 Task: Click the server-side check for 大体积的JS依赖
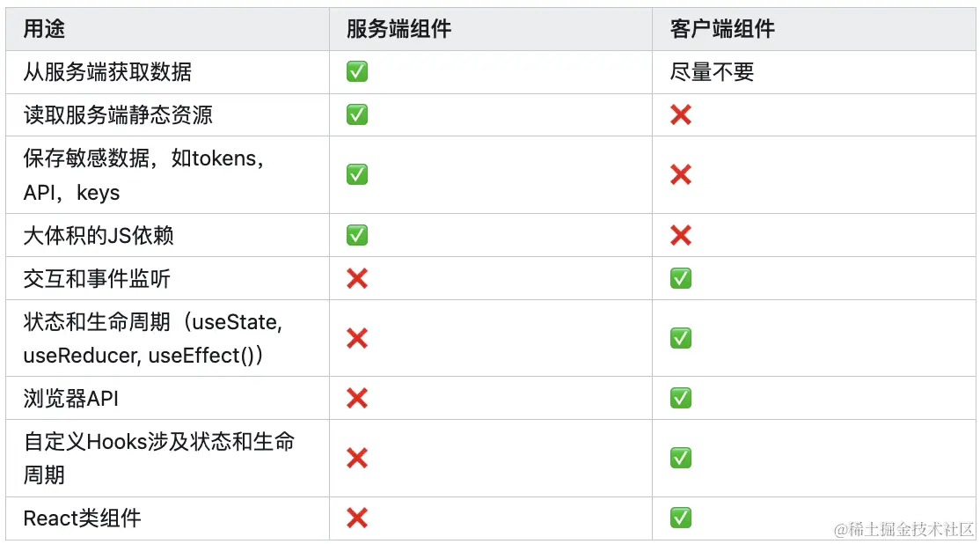[357, 235]
